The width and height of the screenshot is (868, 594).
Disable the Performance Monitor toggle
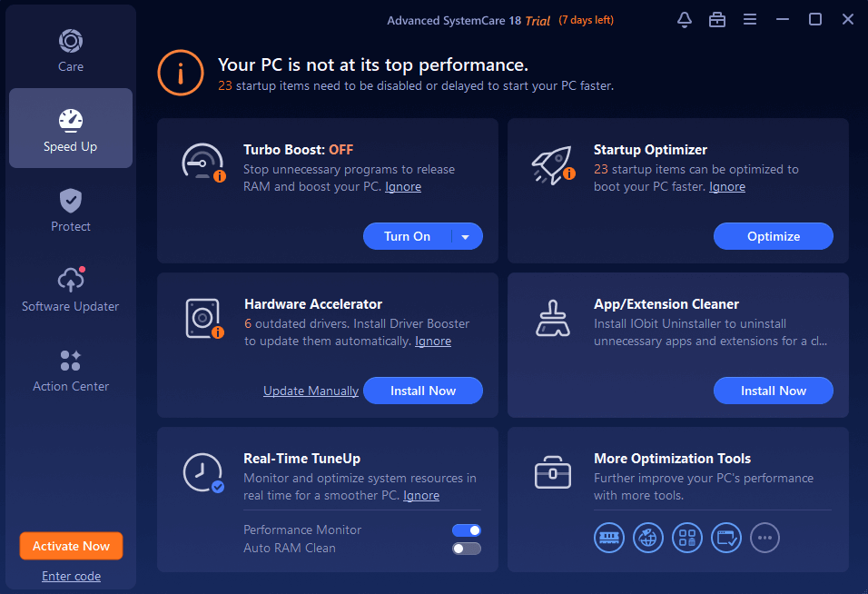(466, 530)
